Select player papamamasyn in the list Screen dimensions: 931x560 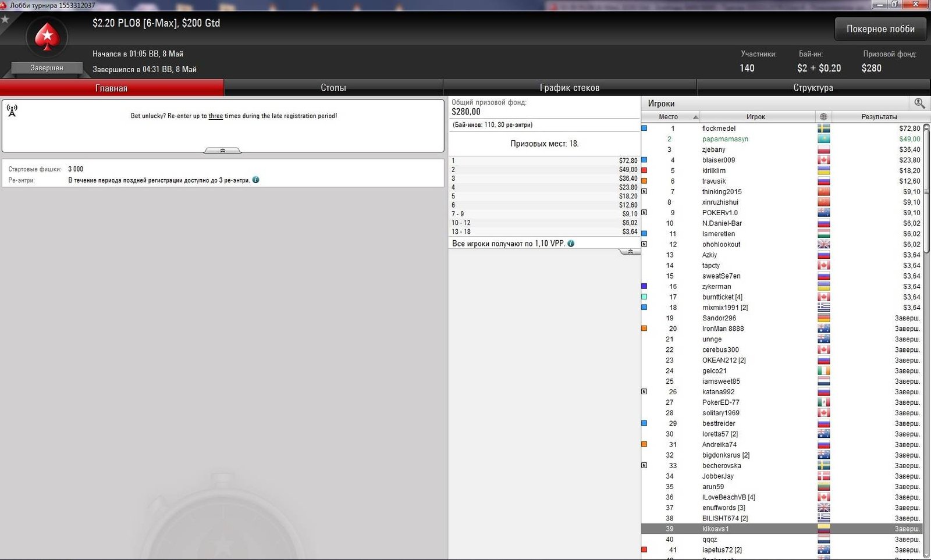[725, 139]
